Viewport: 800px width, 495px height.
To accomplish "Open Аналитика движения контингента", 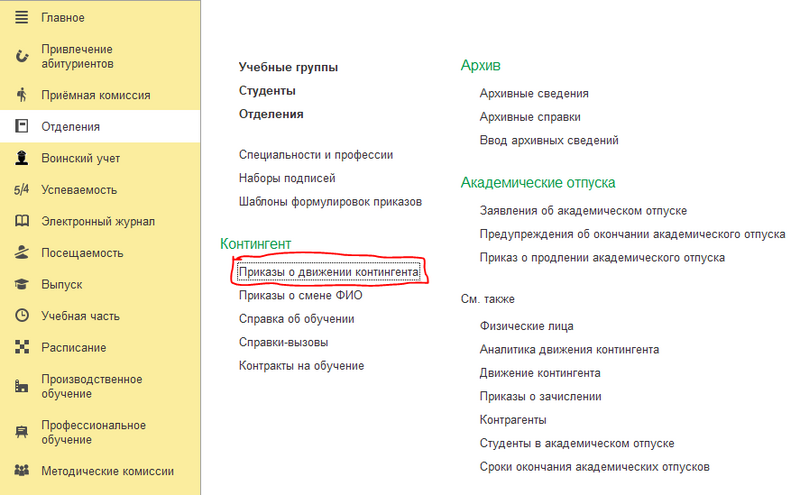I will click(569, 350).
